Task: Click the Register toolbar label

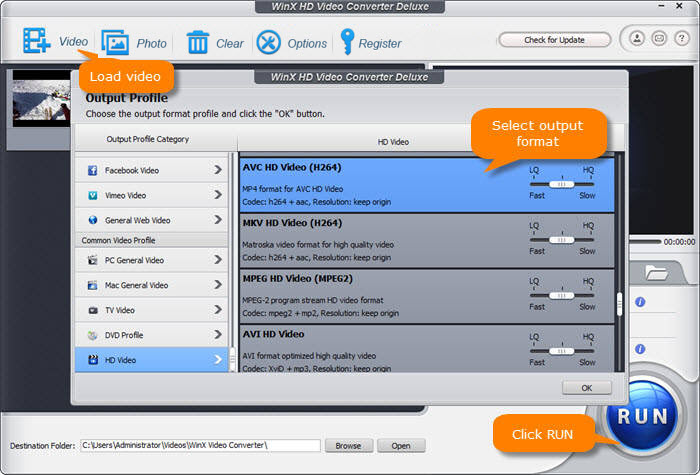Action: point(380,43)
